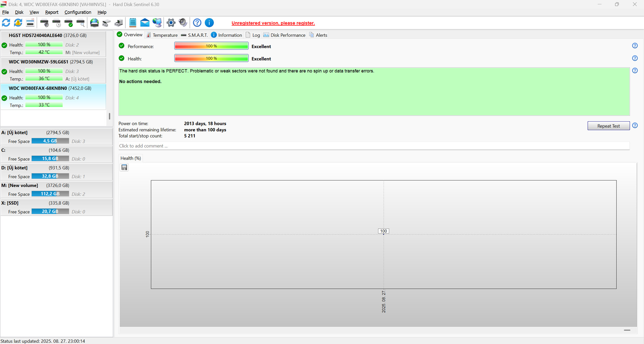Screen dimensions: 644x344
Task: Switch to the Information tab
Action: click(227, 35)
